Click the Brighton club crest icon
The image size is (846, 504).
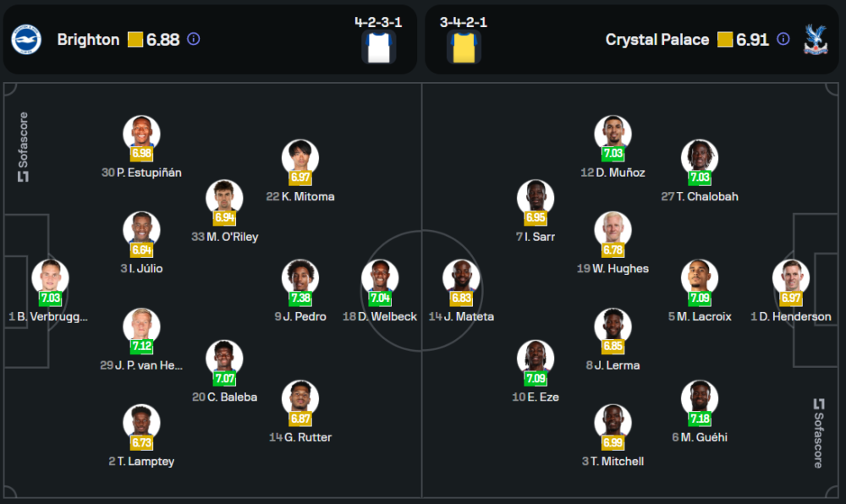pyautogui.click(x=26, y=40)
